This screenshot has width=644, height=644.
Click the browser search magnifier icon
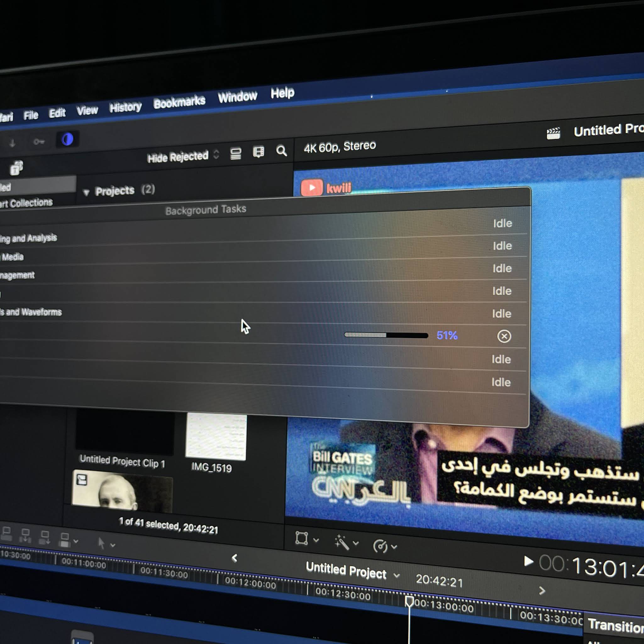click(281, 151)
